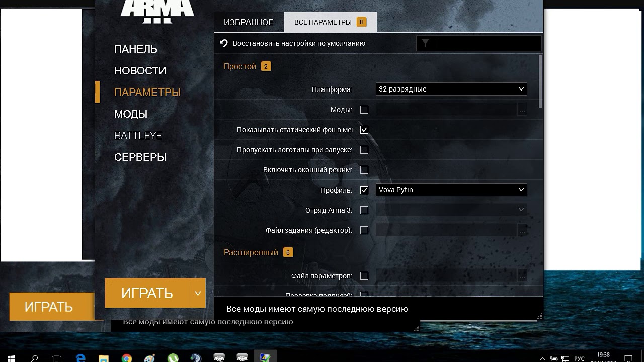Enable the Отряд Arma 3 checkbox
The height and width of the screenshot is (362, 644).
pos(364,210)
